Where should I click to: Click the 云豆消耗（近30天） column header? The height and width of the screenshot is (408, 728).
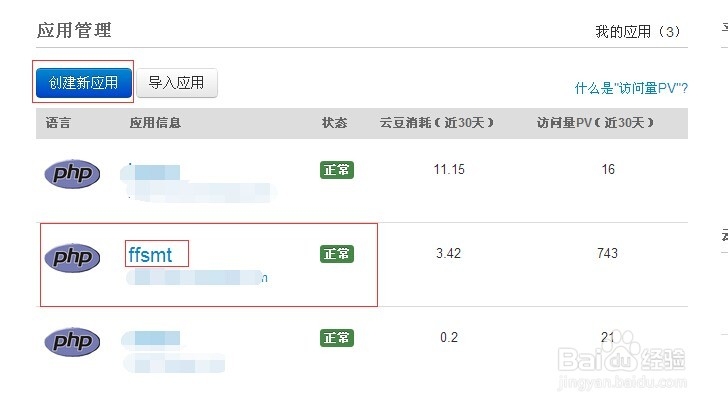coord(437,123)
